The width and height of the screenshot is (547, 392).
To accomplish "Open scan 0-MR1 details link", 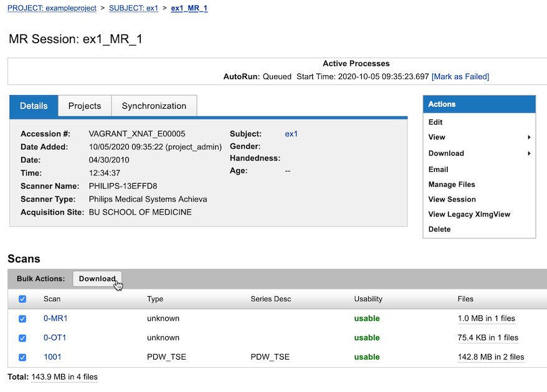I will 55,319.
